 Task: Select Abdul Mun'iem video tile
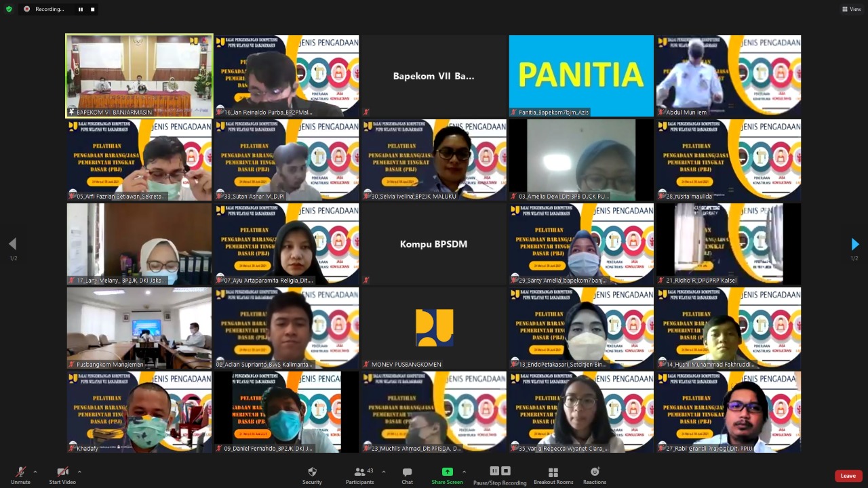728,76
